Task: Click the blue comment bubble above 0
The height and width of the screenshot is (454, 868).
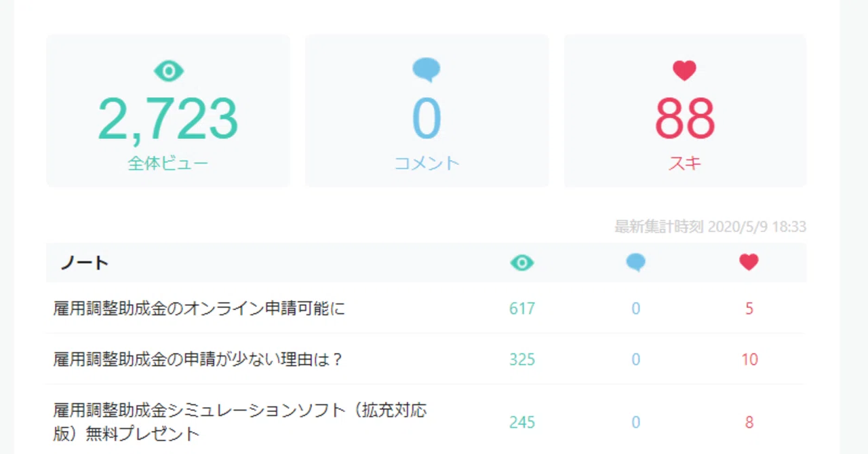Action: pyautogui.click(x=427, y=70)
